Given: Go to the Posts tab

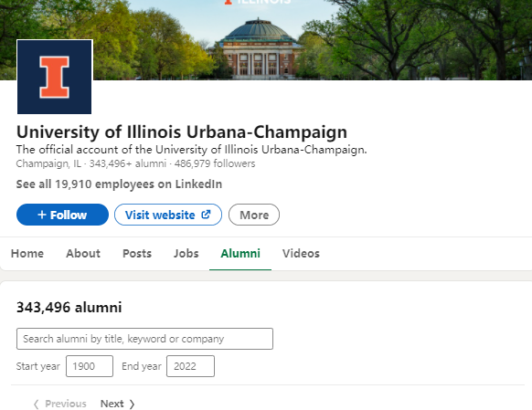Looking at the screenshot, I should [137, 254].
